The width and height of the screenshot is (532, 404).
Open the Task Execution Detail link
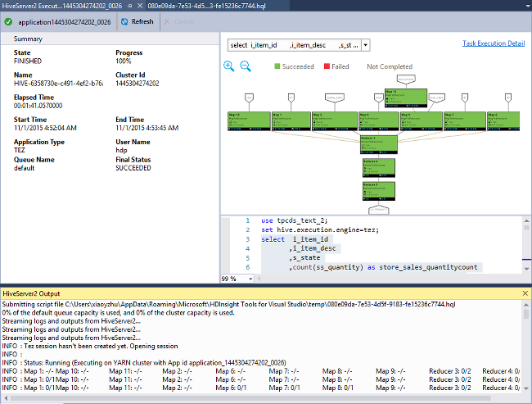(x=494, y=43)
